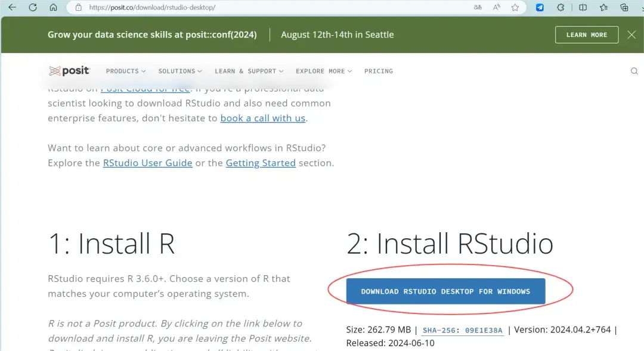644x351 pixels.
Task: Expand the LEARN & SUPPORT dropdown
Action: tap(249, 71)
